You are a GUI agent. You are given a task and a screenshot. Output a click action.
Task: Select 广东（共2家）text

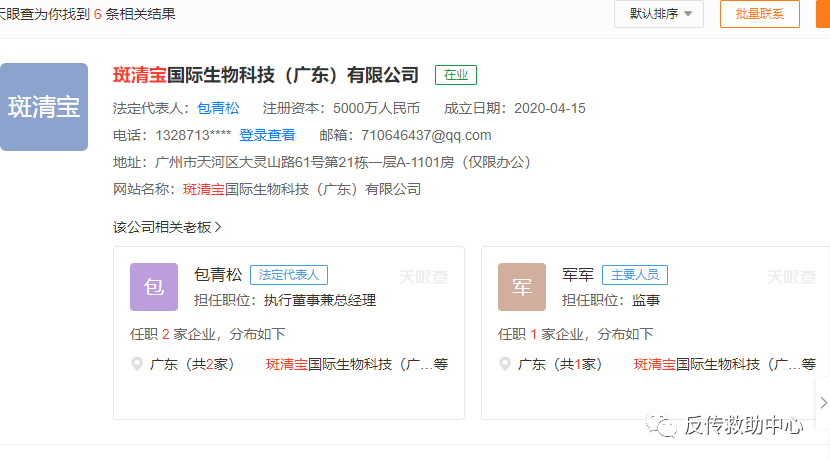[x=192, y=364]
